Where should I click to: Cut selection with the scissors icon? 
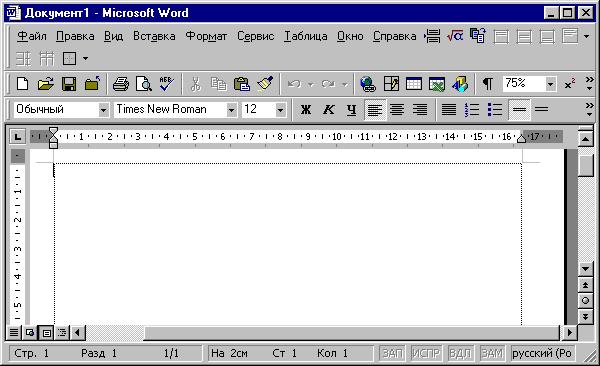tap(196, 83)
